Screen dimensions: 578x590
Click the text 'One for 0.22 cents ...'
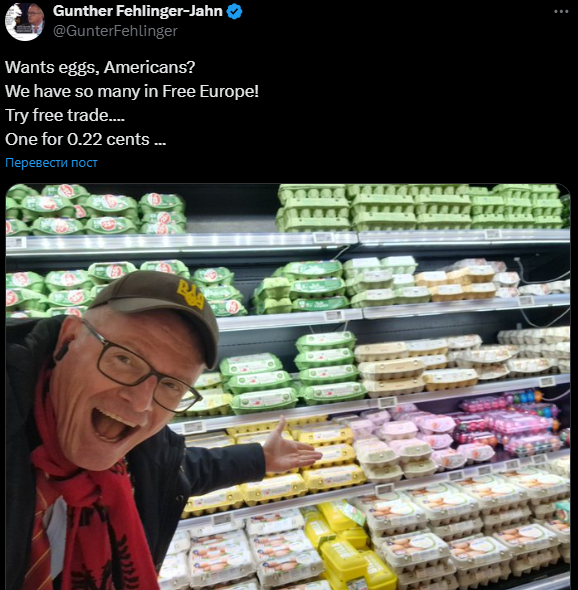(x=85, y=139)
